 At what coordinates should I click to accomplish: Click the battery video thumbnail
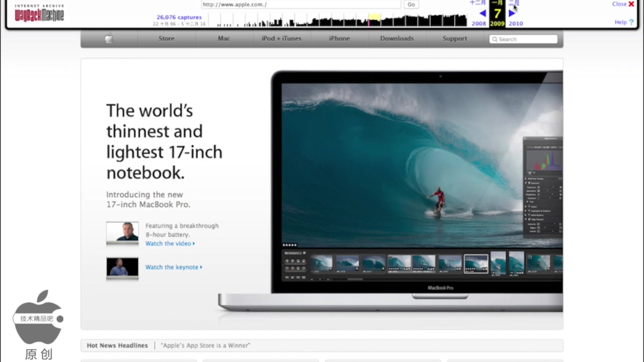[122, 233]
